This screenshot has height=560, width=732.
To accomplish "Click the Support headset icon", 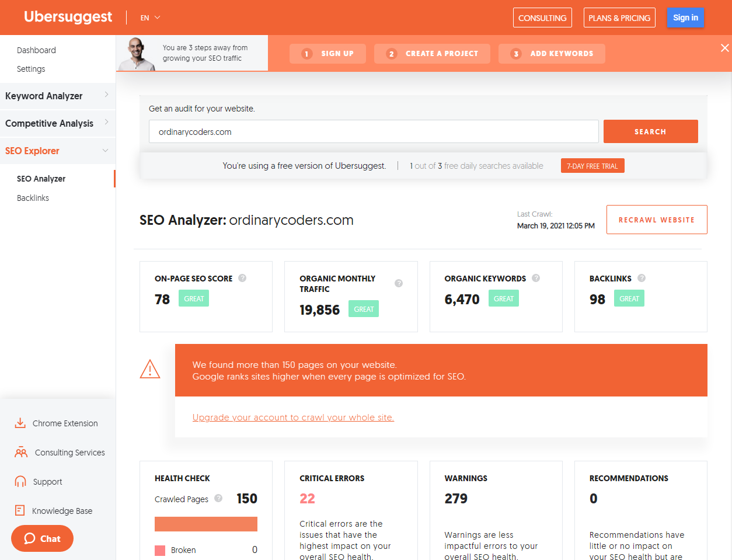I will click(20, 481).
